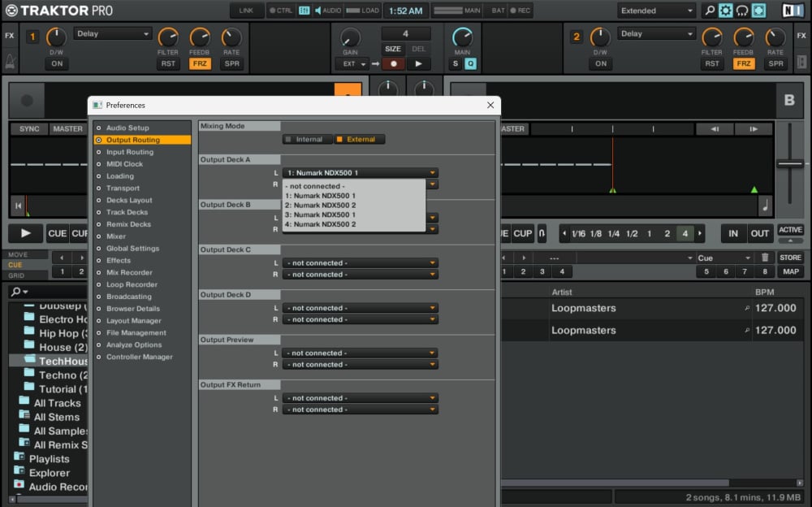Open Output FX Return right dropdown

click(360, 409)
